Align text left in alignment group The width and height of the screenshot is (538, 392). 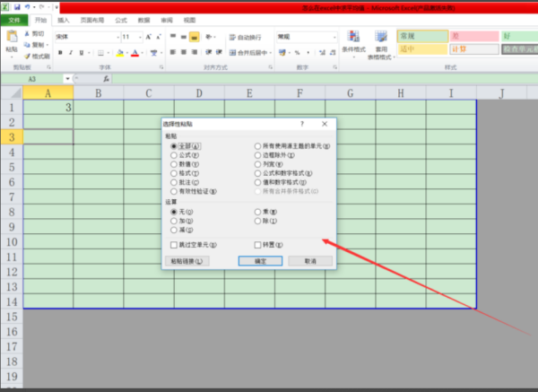[x=173, y=52]
